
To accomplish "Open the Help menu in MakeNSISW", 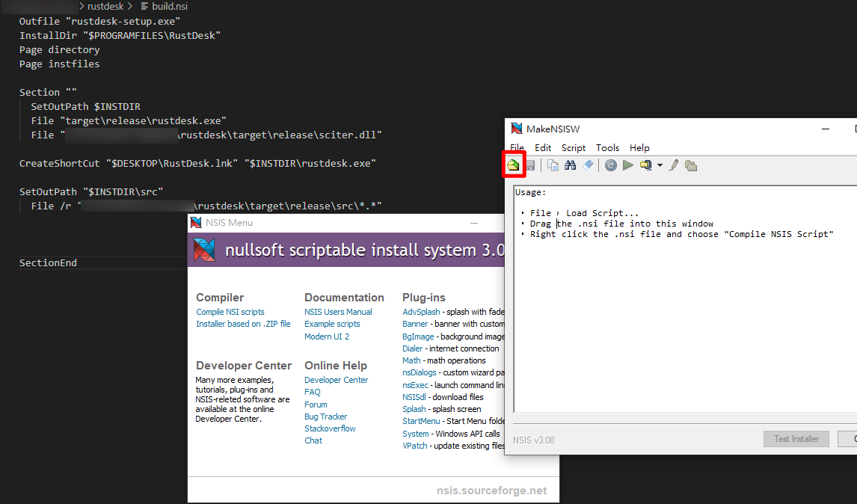I will pyautogui.click(x=639, y=147).
